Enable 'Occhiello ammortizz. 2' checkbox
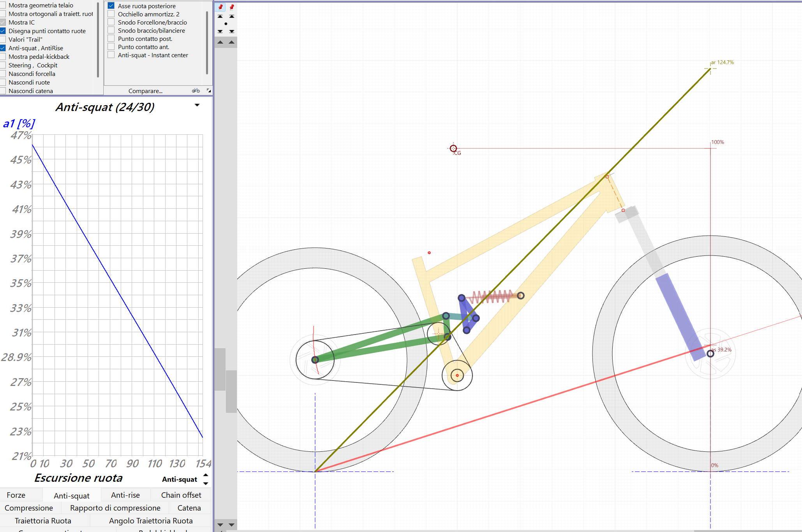This screenshot has height=532, width=802. coord(111,14)
